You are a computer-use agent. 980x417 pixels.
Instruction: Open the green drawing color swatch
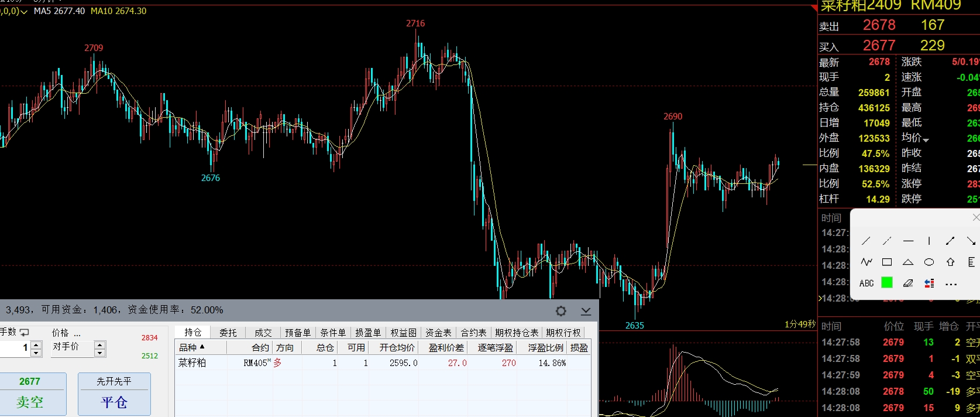[887, 283]
